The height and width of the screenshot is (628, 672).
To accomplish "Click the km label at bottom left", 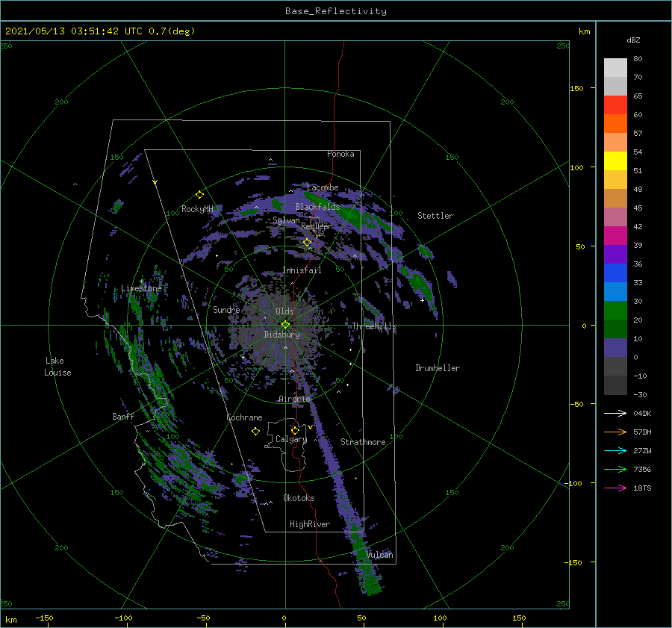I will pos(10,620).
